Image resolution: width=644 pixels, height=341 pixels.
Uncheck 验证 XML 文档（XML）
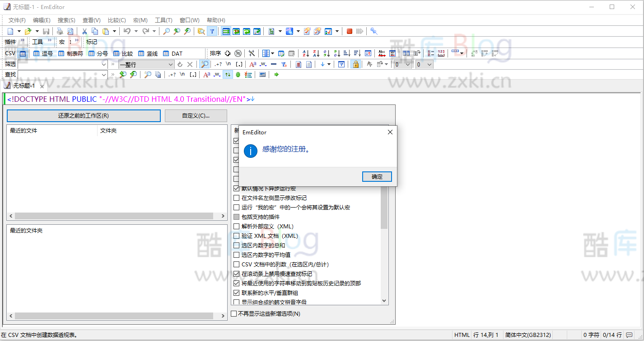[236, 236]
